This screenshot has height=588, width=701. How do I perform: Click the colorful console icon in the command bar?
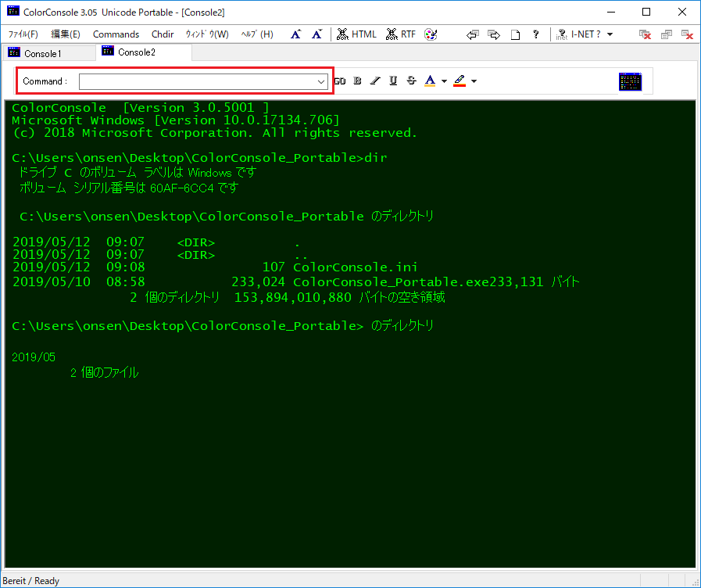click(631, 81)
